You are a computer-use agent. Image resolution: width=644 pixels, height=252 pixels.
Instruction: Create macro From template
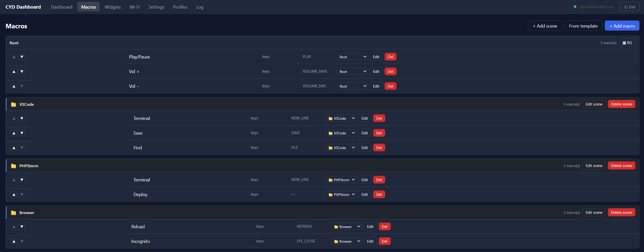click(x=583, y=26)
